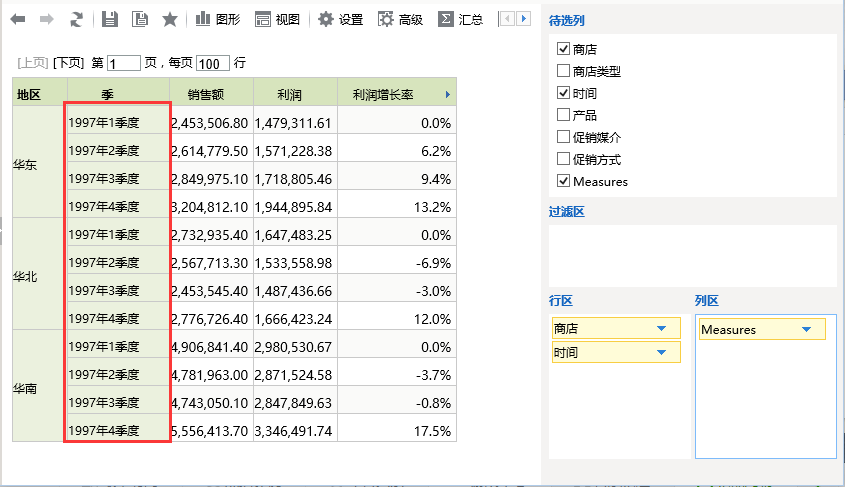
Task: Expand the 时间 dropdown in 行区
Action: pyautogui.click(x=661, y=352)
